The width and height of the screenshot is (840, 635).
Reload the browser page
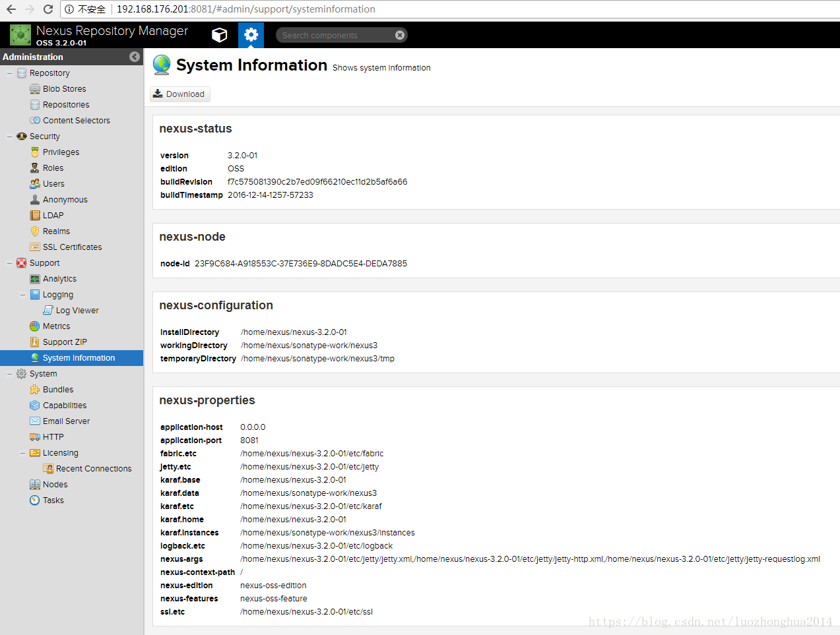[48, 9]
